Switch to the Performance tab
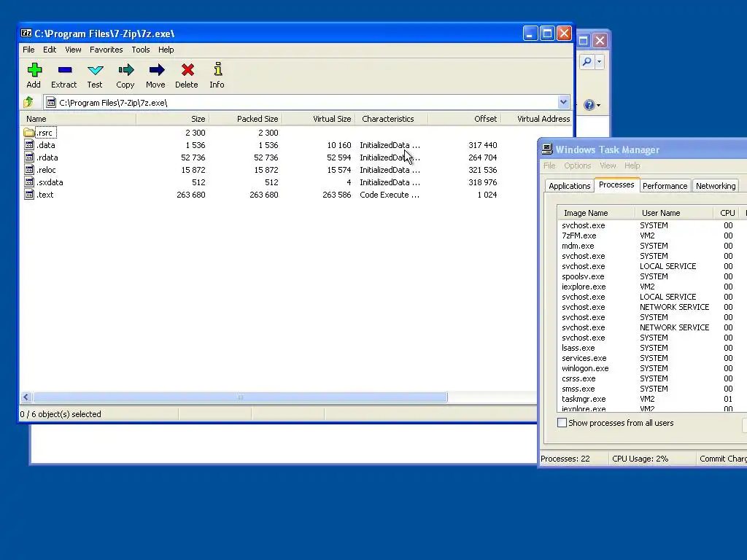The image size is (747, 560). [x=665, y=186]
